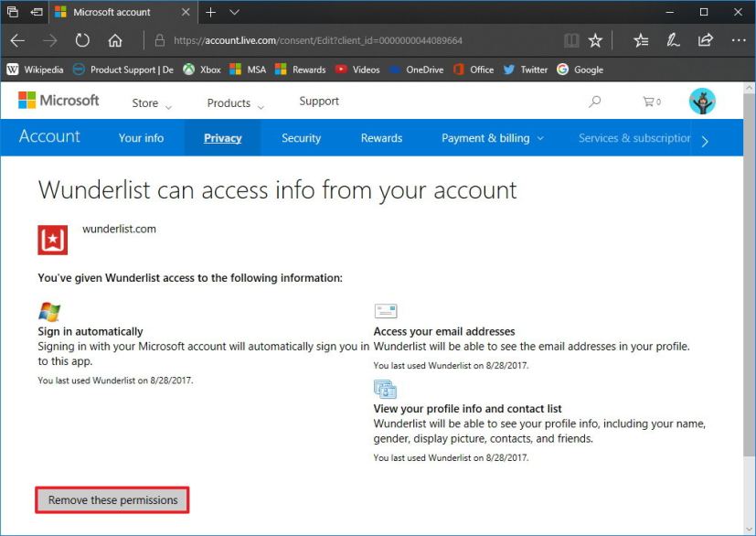The width and height of the screenshot is (756, 536).
Task: Open the Edge more options ellipsis
Action: (739, 40)
